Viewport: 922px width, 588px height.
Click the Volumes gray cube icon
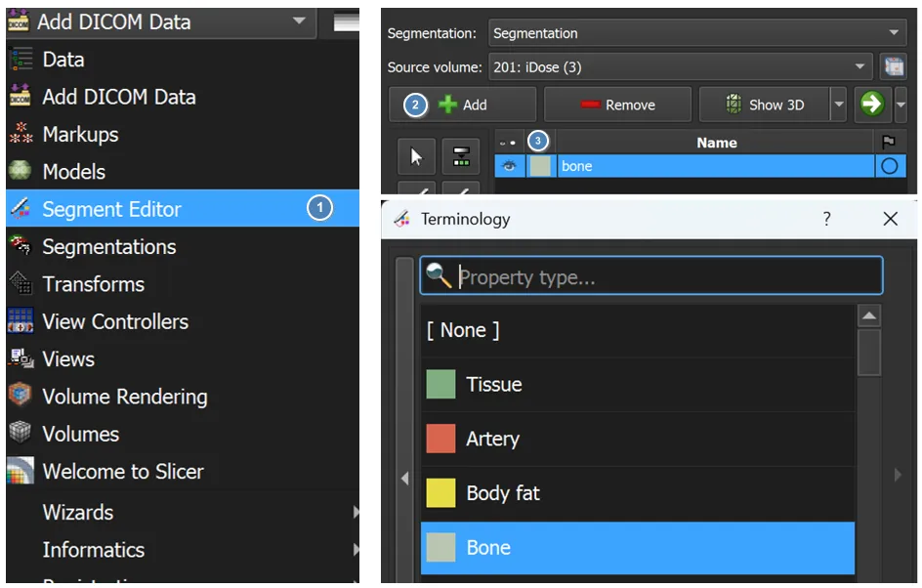(x=20, y=432)
